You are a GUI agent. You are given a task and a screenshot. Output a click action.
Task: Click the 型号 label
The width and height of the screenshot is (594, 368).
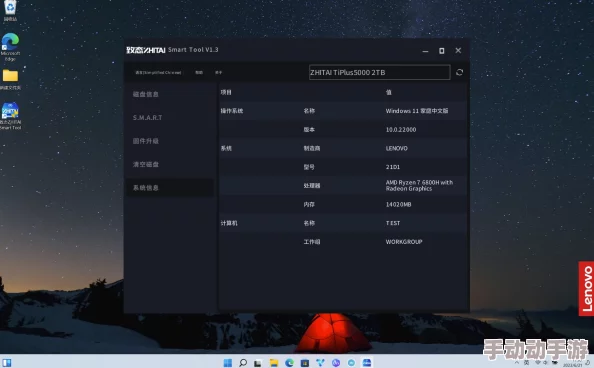coord(309,167)
